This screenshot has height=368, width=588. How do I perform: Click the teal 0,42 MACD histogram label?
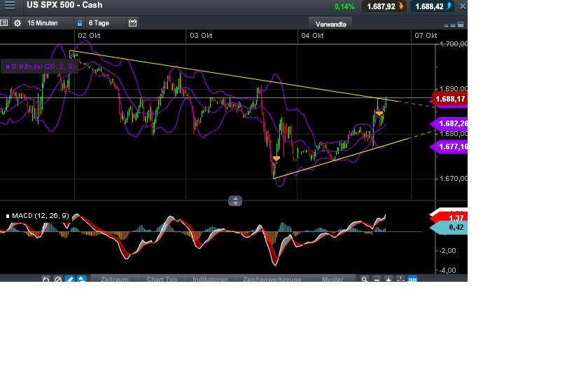point(449,227)
